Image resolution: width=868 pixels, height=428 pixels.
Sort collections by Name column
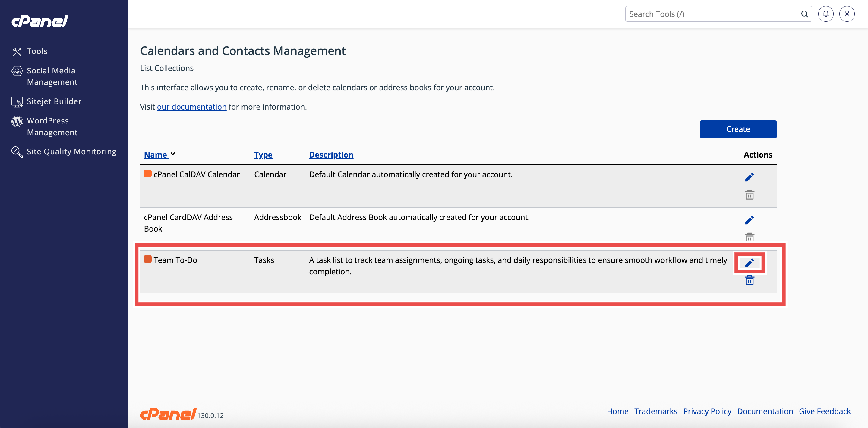(155, 155)
